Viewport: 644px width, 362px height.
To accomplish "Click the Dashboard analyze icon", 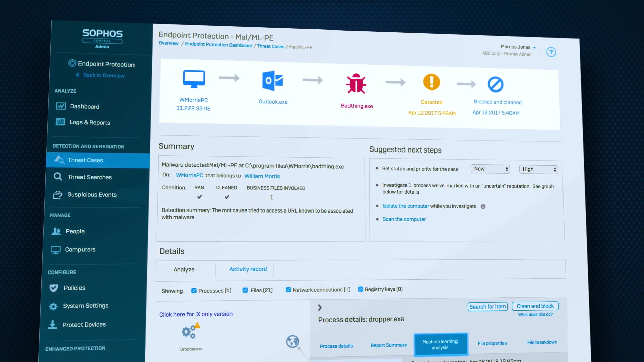I will coord(61,106).
